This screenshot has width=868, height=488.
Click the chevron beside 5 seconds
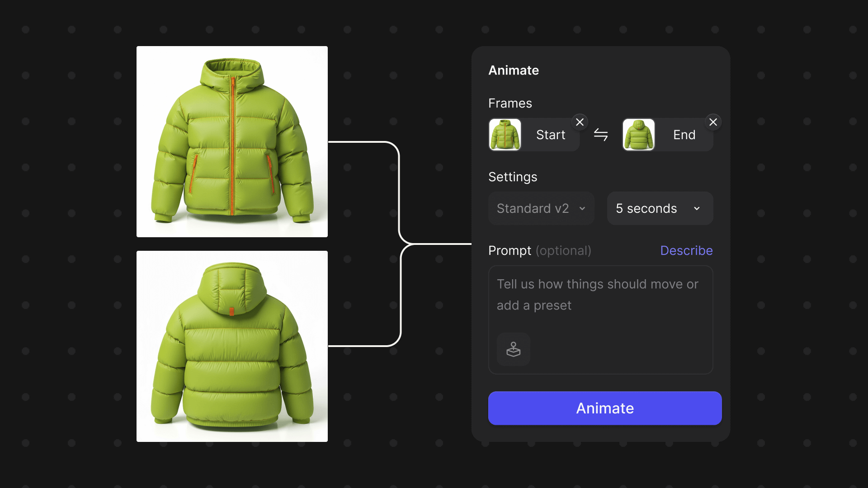(x=697, y=208)
